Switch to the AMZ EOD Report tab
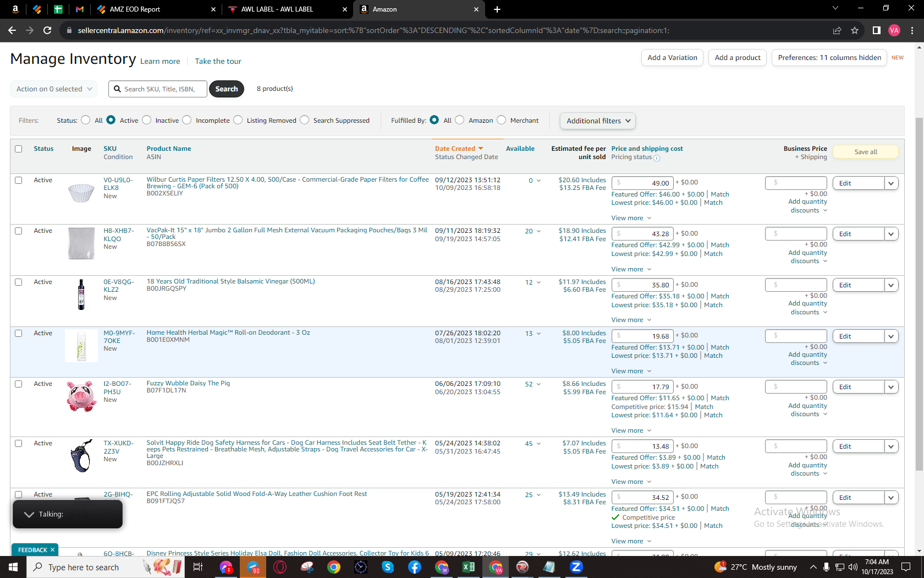The width and height of the screenshot is (924, 578). (135, 9)
